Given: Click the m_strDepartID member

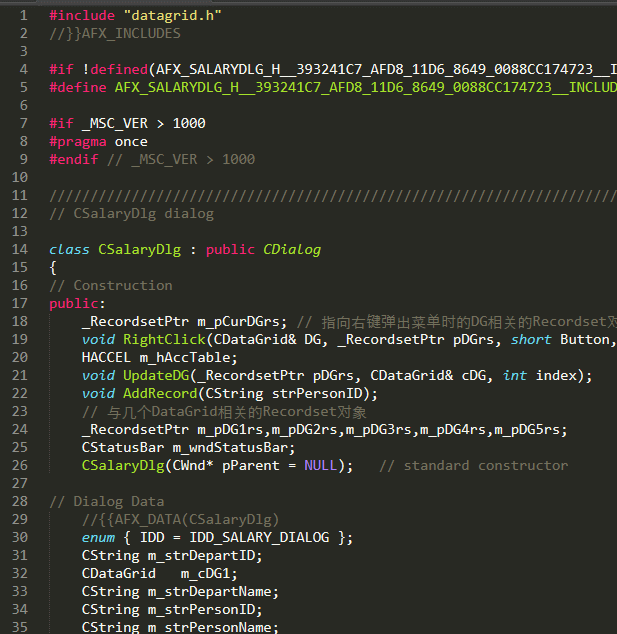Looking at the screenshot, I should [x=201, y=556].
